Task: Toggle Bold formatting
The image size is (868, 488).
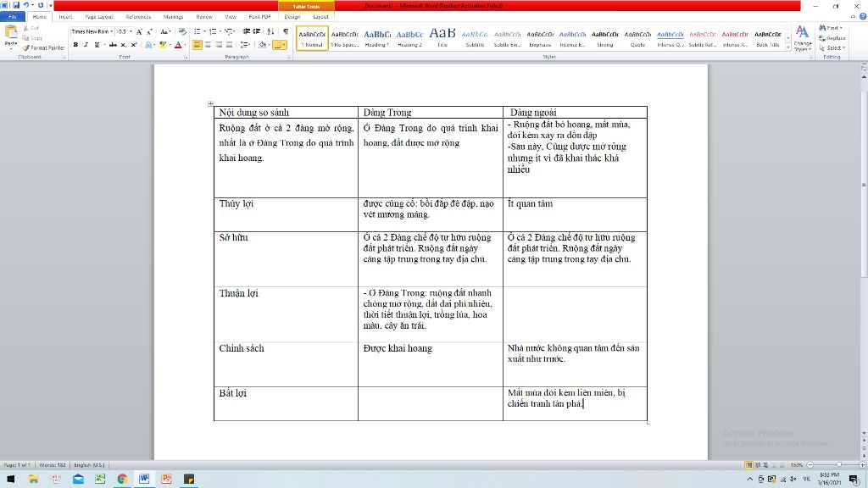Action: [x=75, y=44]
